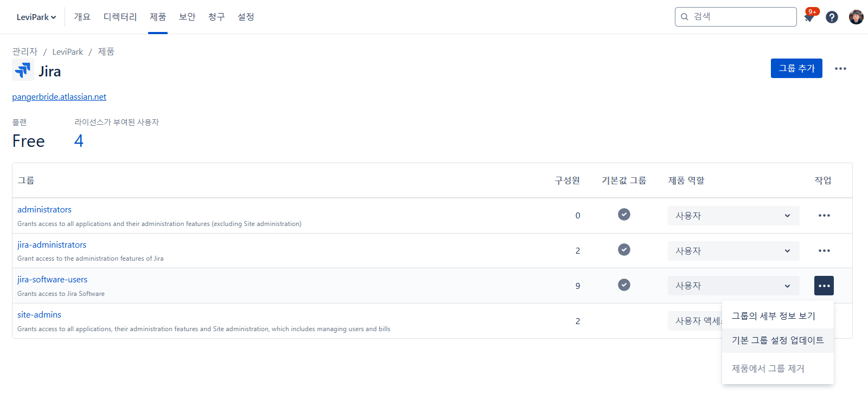Click member count 0 for administrators

tap(578, 216)
